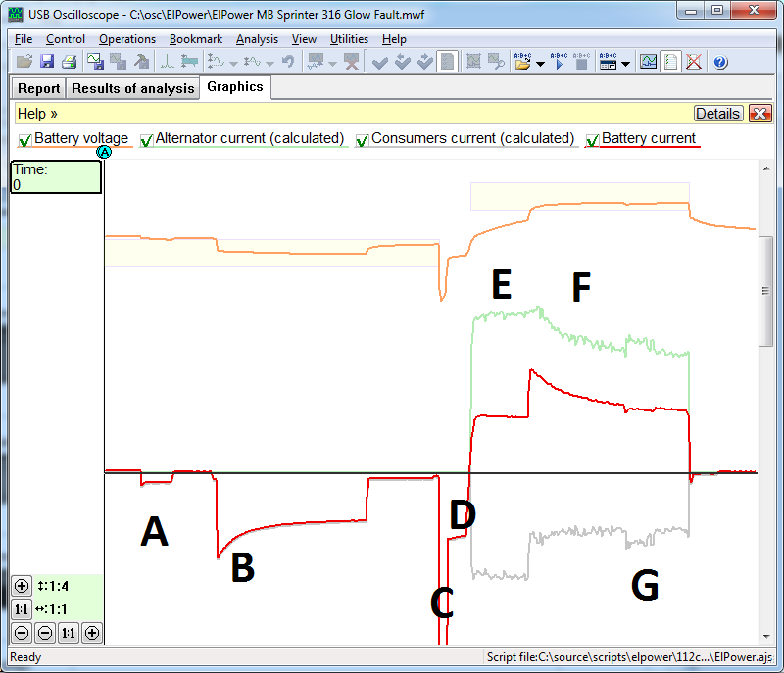Zoom in vertically with plus next to ↕:1:4

point(22,586)
